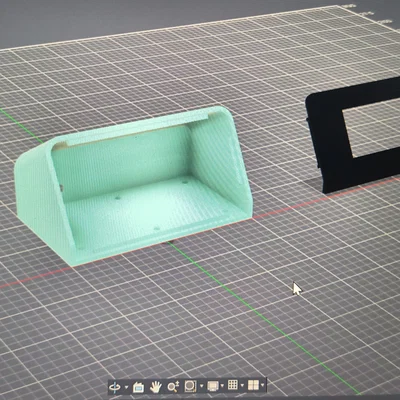Expand the Grid and Snaps dropdown arrow
The height and width of the screenshot is (400, 400).
pyautogui.click(x=242, y=386)
